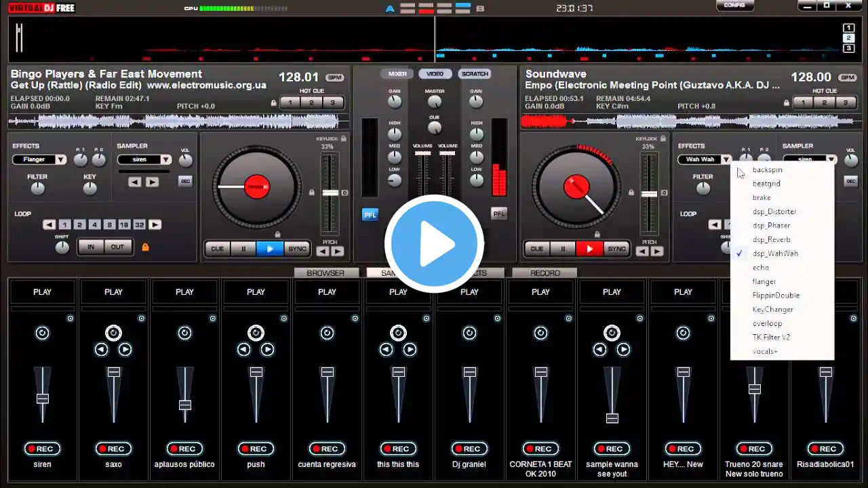
Task: Sync the left deck tempo
Action: click(297, 249)
